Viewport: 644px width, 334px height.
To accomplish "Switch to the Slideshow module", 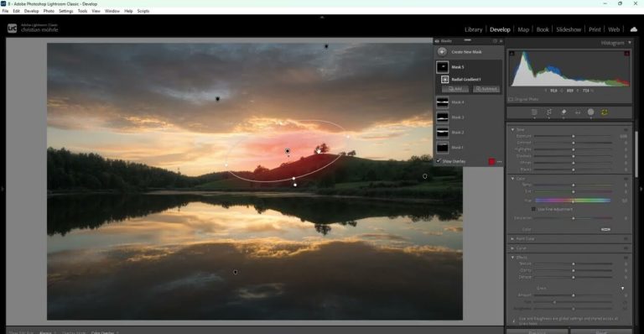I will [569, 29].
